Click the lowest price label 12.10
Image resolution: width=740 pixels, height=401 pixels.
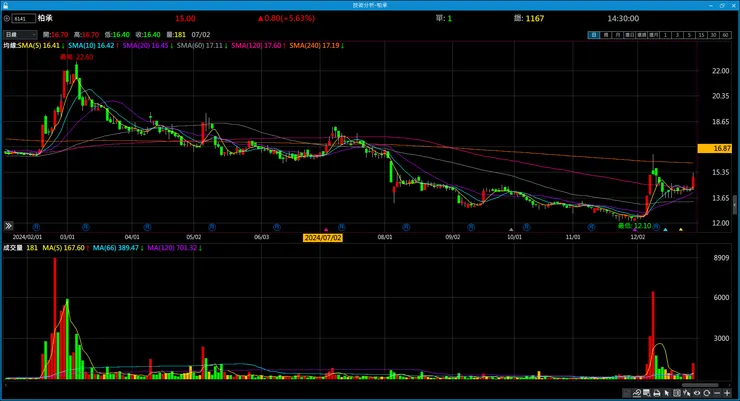point(635,226)
